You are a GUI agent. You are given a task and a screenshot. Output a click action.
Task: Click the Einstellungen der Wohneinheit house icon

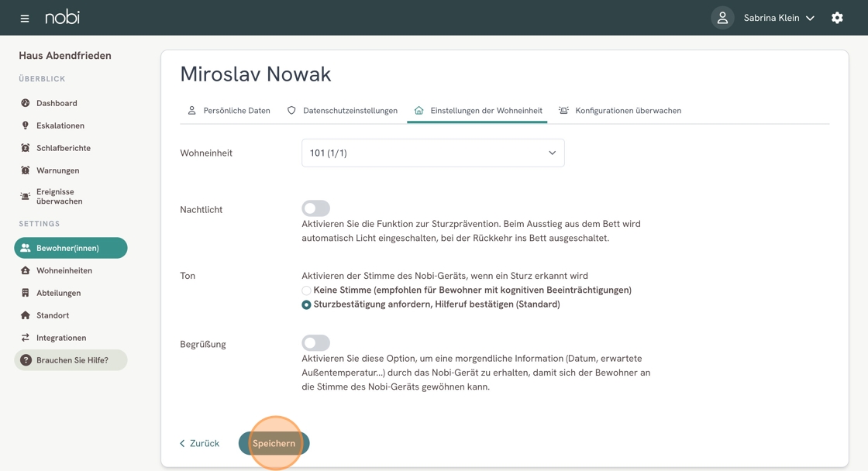tap(418, 111)
